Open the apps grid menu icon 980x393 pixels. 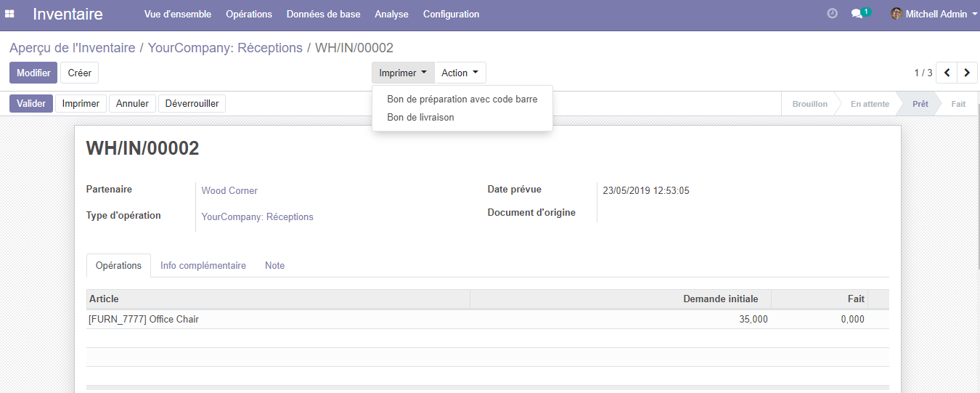click(10, 14)
